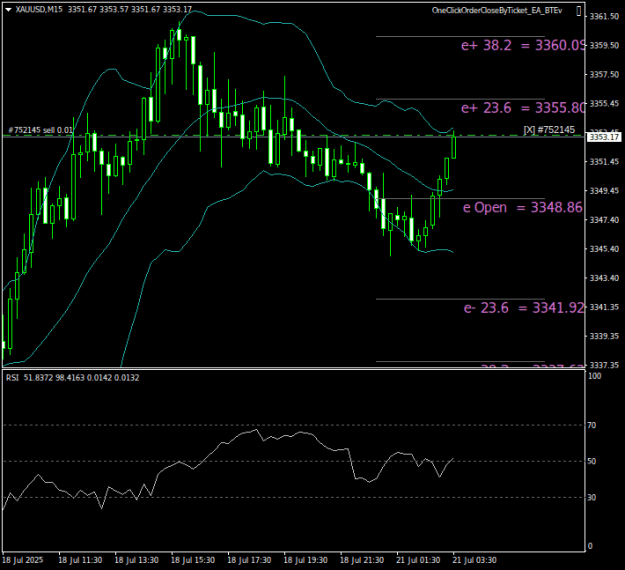Click RSI scale level 30
The height and width of the screenshot is (570, 625).
[592, 497]
